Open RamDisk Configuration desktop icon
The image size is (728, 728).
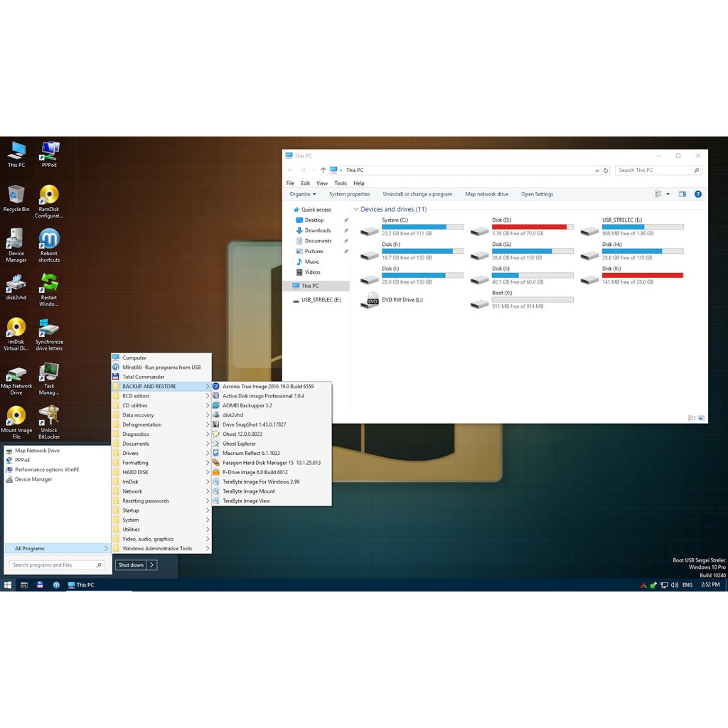coord(49,197)
